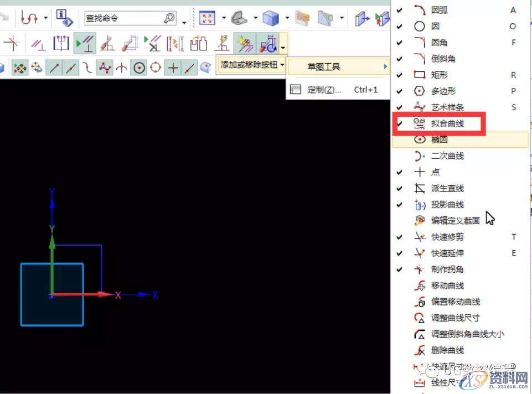Screen dimensions: 532x394
Task: Click the blue Extrude cube icon
Action: tap(270, 17)
